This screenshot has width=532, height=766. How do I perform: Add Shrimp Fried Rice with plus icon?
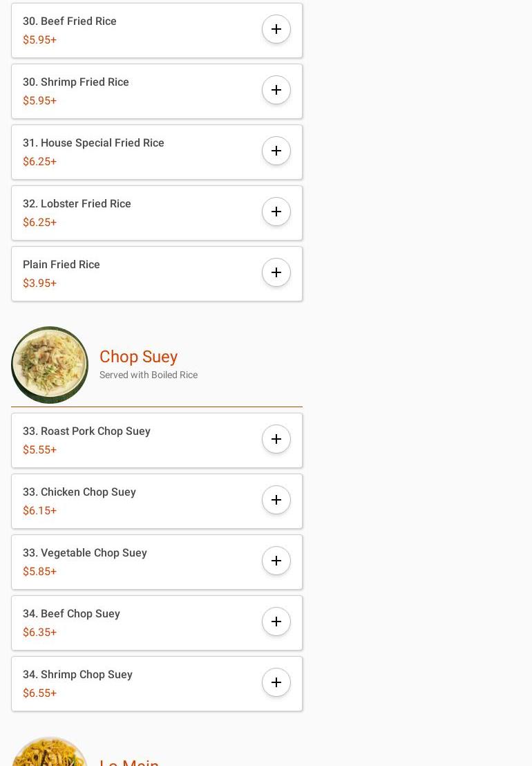(276, 90)
